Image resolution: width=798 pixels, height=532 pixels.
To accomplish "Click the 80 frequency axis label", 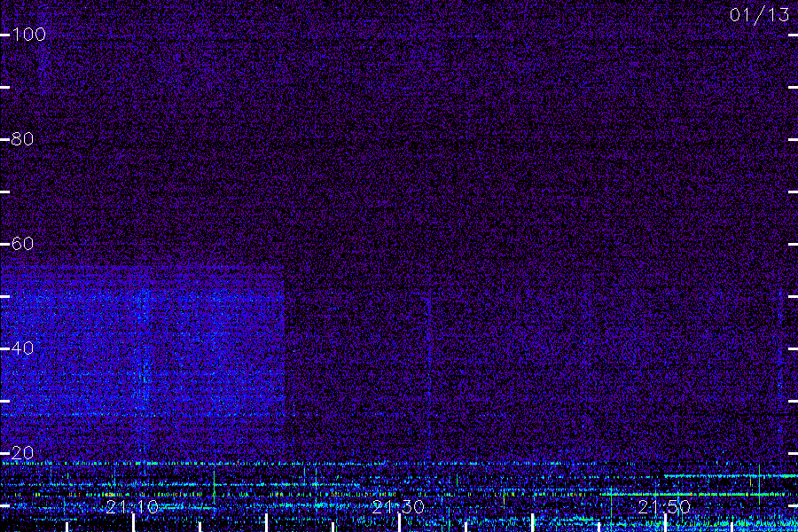I will pyautogui.click(x=23, y=139).
